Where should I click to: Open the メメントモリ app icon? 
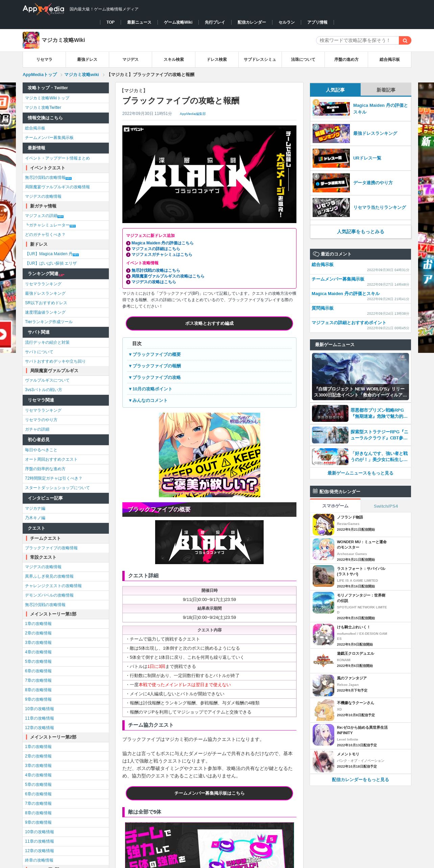(x=323, y=762)
